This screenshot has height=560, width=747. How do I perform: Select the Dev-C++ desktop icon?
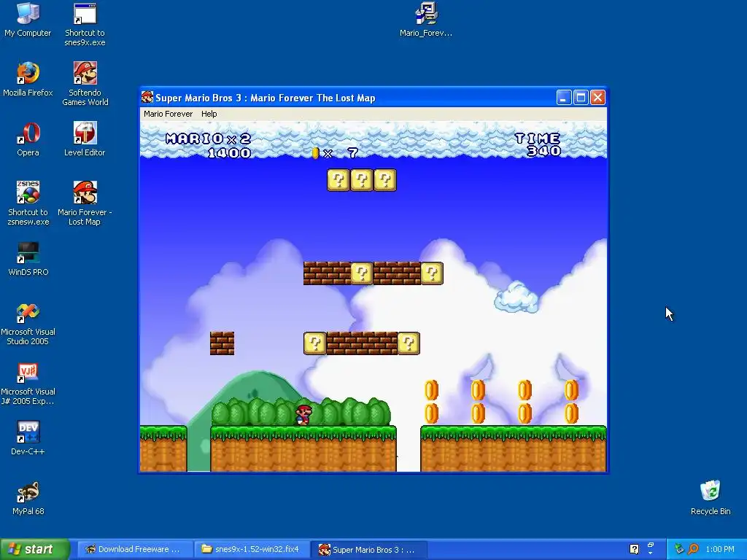(x=28, y=438)
